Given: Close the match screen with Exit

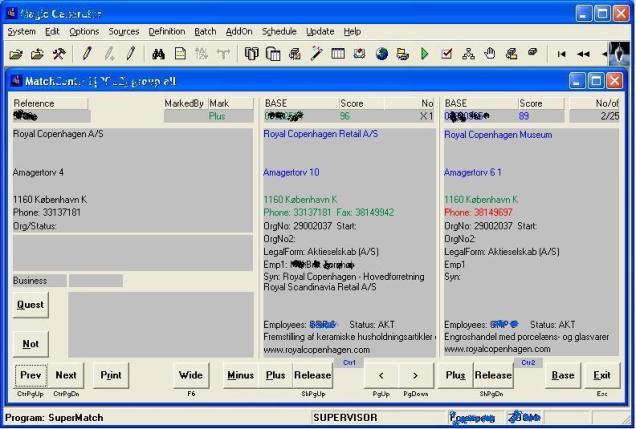Looking at the screenshot, I should [602, 375].
